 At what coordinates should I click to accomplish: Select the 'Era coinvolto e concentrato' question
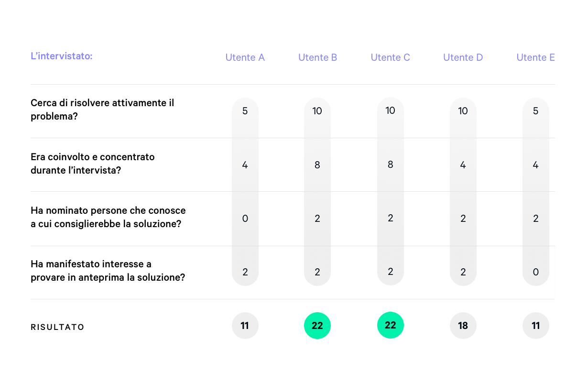(93, 163)
